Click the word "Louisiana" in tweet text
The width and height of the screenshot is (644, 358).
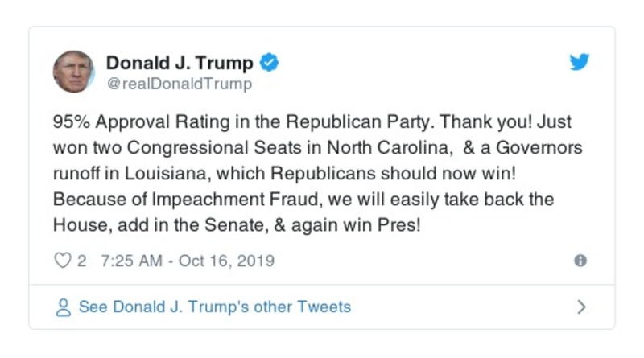point(180,175)
